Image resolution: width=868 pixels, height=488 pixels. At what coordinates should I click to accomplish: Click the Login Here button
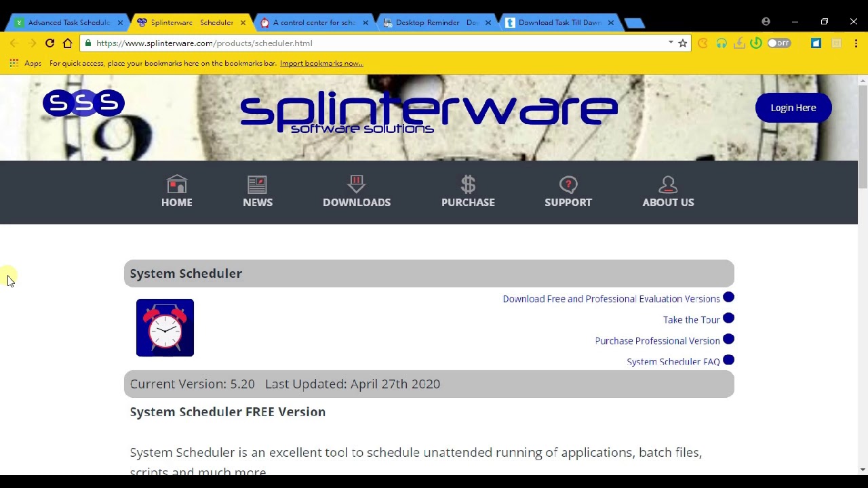click(793, 108)
